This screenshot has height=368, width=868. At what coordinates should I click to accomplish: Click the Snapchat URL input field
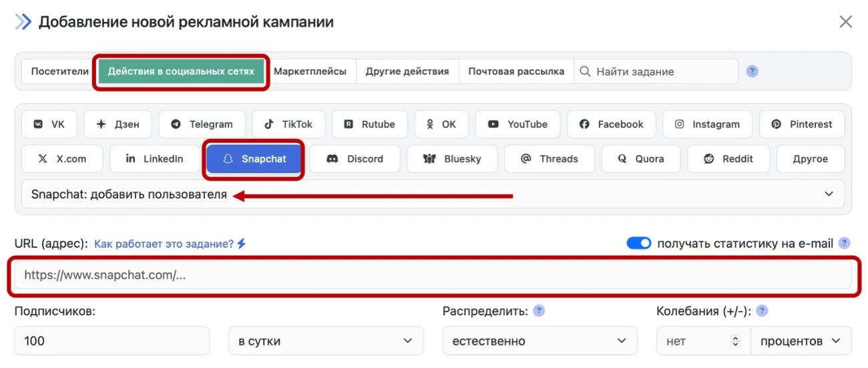[x=433, y=274]
